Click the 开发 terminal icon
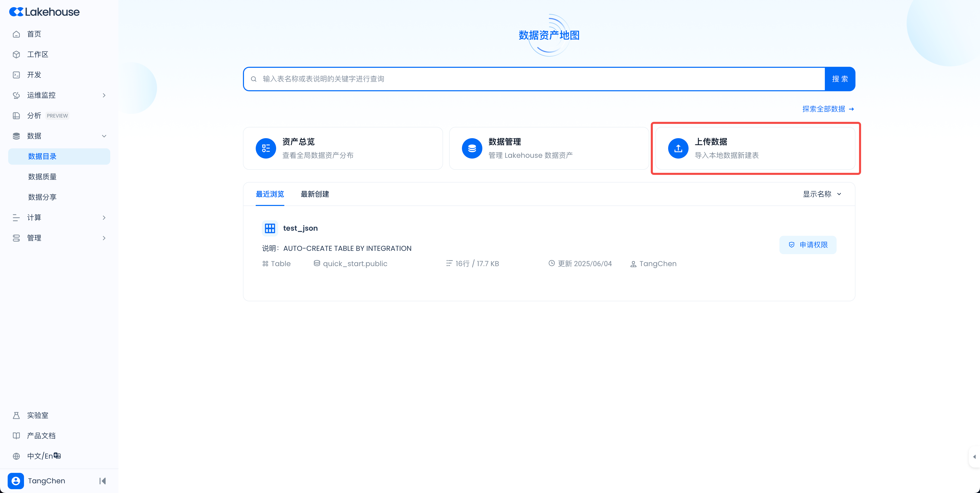 [16, 75]
